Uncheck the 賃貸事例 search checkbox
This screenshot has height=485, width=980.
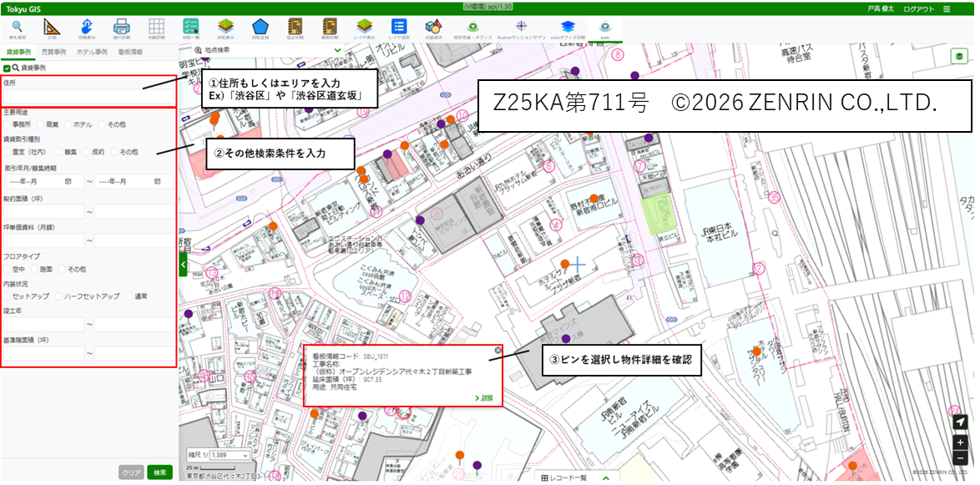[6, 68]
